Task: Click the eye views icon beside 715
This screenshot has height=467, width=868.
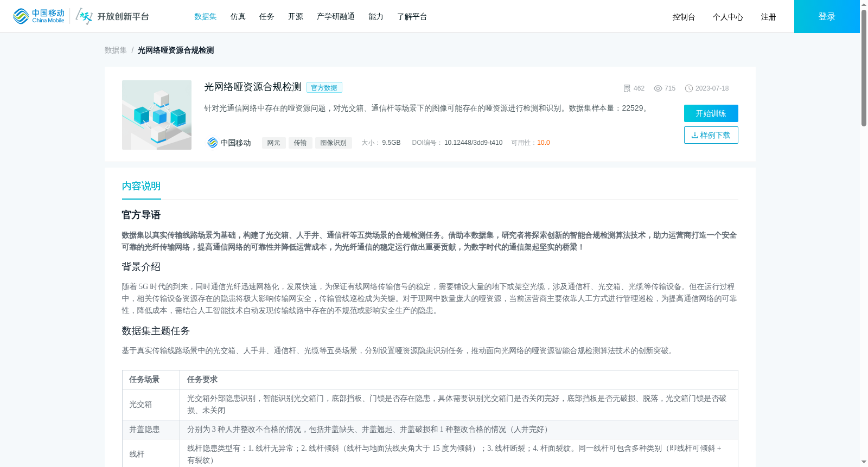Action: click(x=658, y=88)
